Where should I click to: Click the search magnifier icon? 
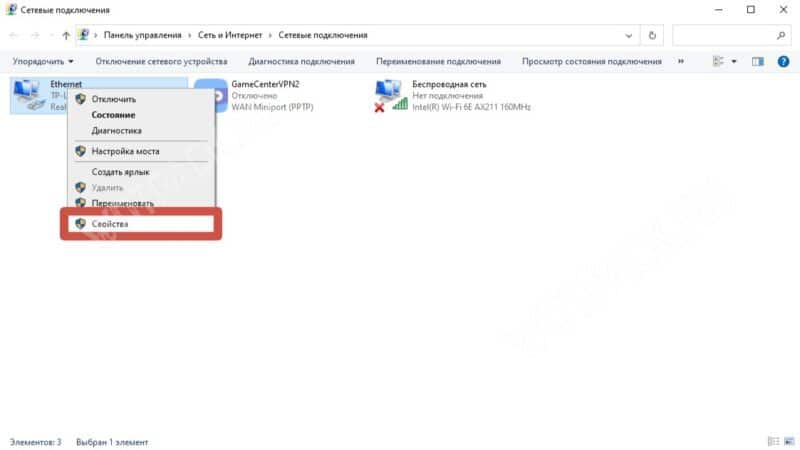(x=782, y=35)
